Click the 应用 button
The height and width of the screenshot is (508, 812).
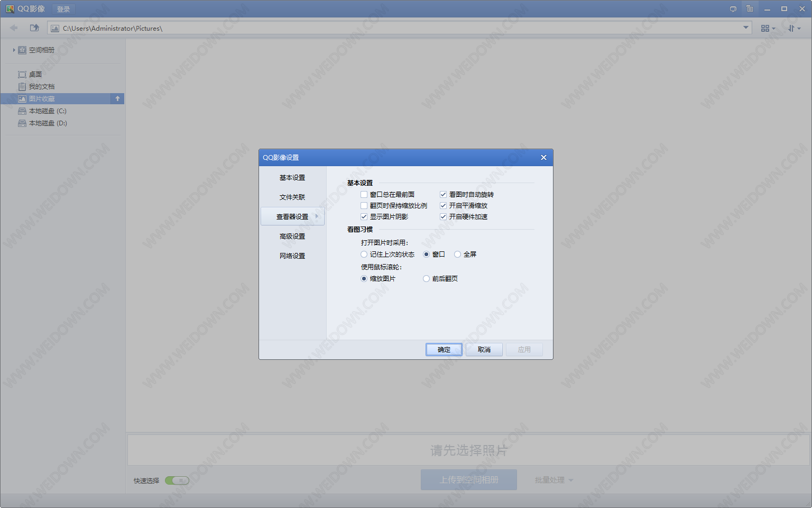click(524, 350)
